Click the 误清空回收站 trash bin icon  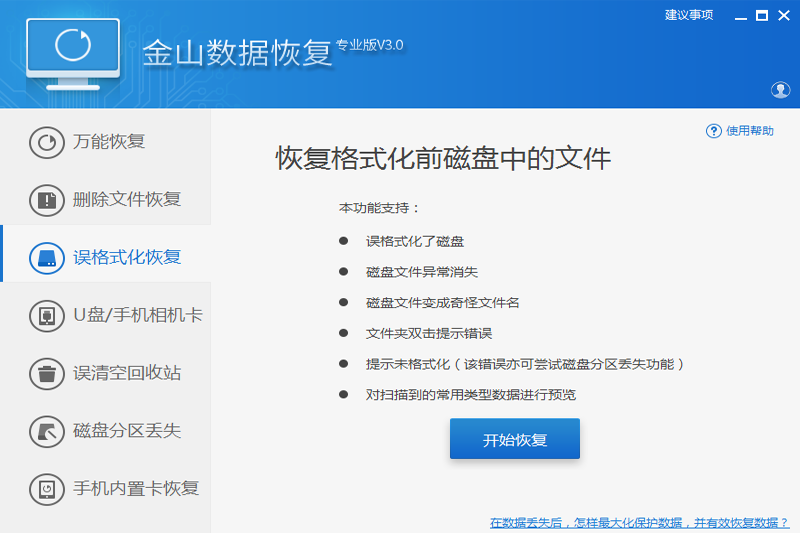coord(46,373)
